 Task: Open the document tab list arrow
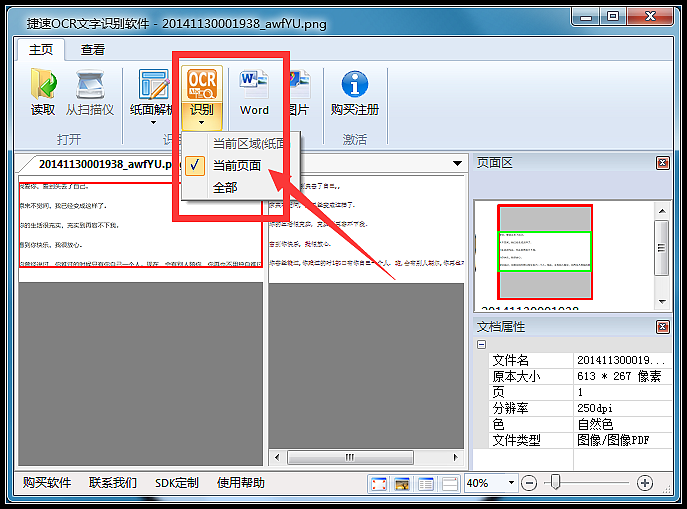(457, 163)
